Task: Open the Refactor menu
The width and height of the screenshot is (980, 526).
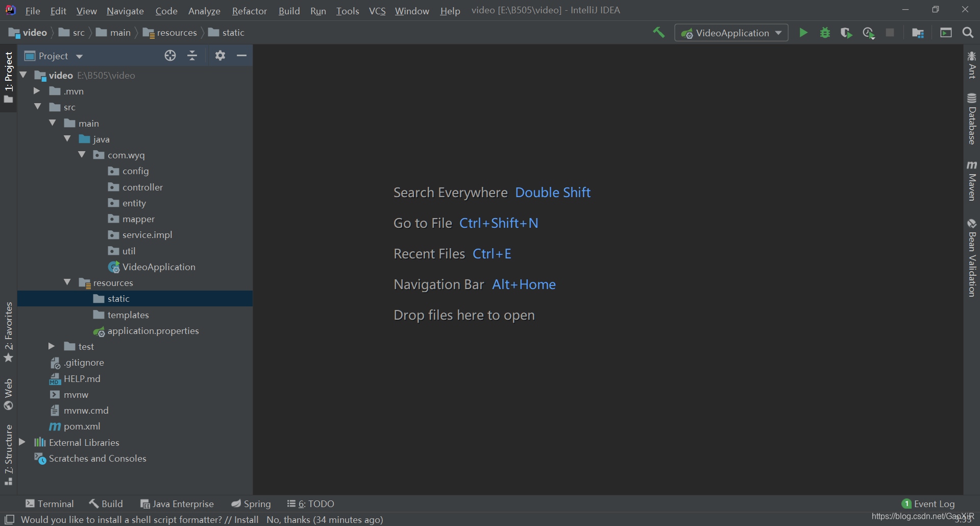Action: click(x=249, y=11)
